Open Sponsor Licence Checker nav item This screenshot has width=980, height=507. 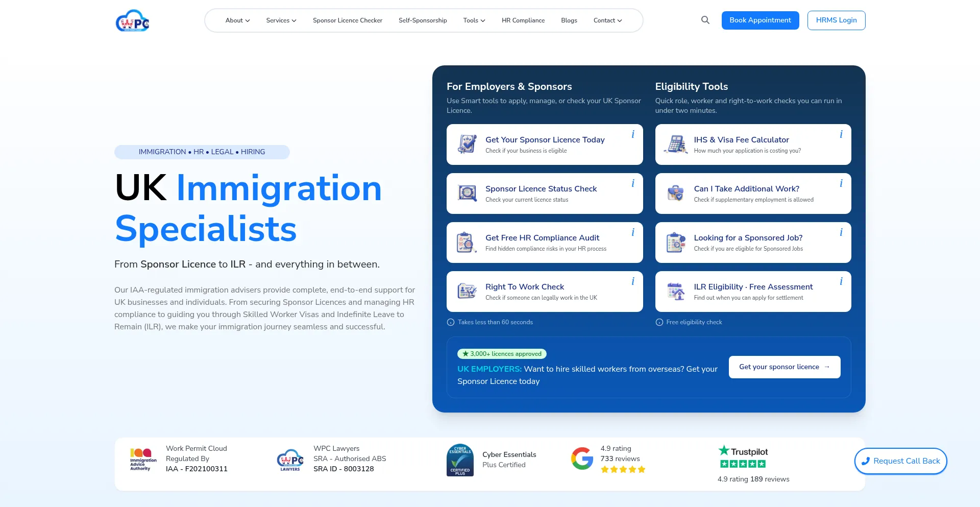[348, 20]
